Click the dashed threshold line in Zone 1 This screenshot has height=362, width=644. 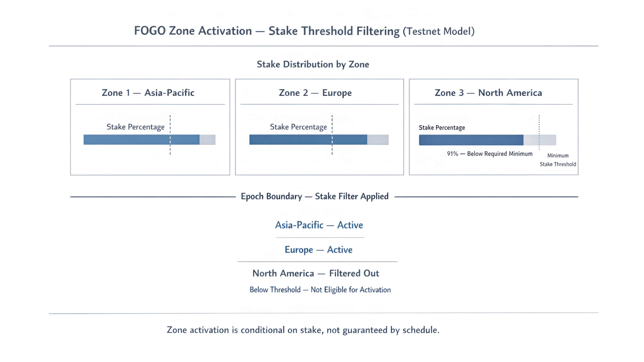pos(170,135)
